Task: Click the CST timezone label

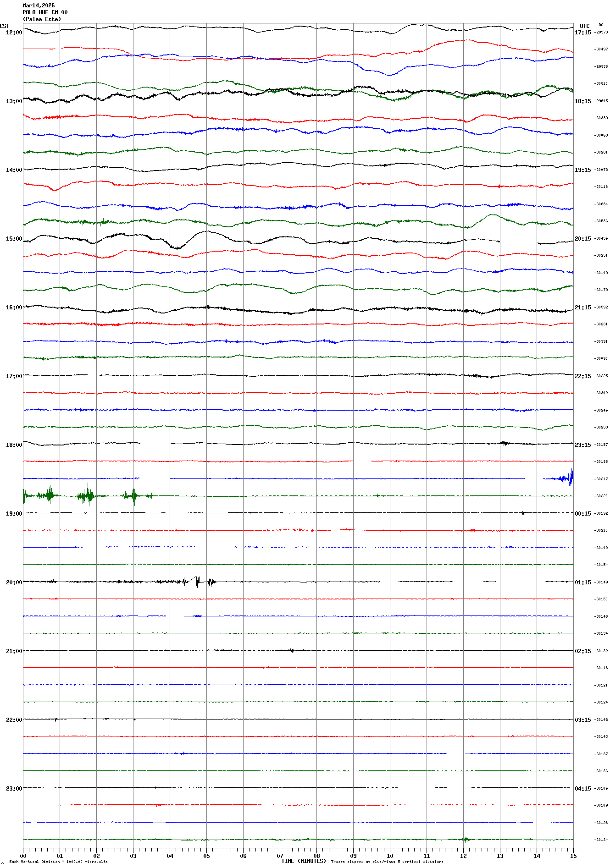Action: (x=5, y=26)
